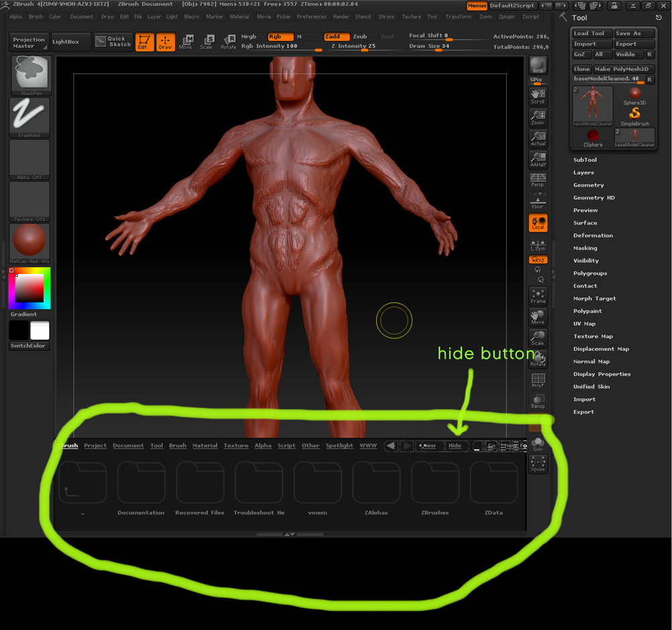The width and height of the screenshot is (672, 630).
Task: Activate Edit mode button
Action: (x=144, y=42)
